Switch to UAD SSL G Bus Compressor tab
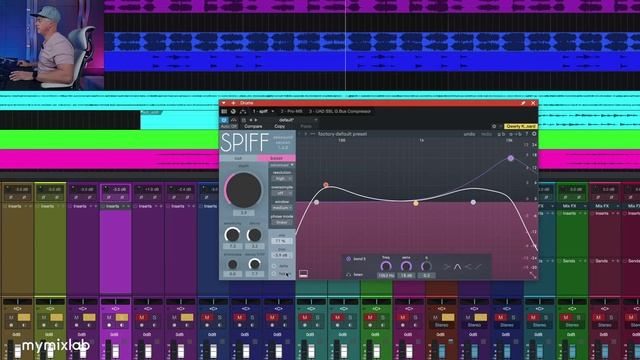Viewport: 640px width, 360px height. point(340,111)
